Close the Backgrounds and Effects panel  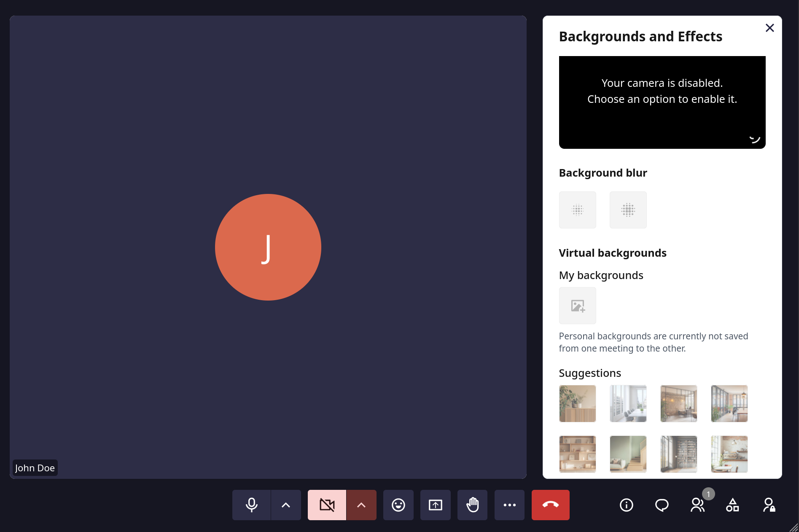770,28
